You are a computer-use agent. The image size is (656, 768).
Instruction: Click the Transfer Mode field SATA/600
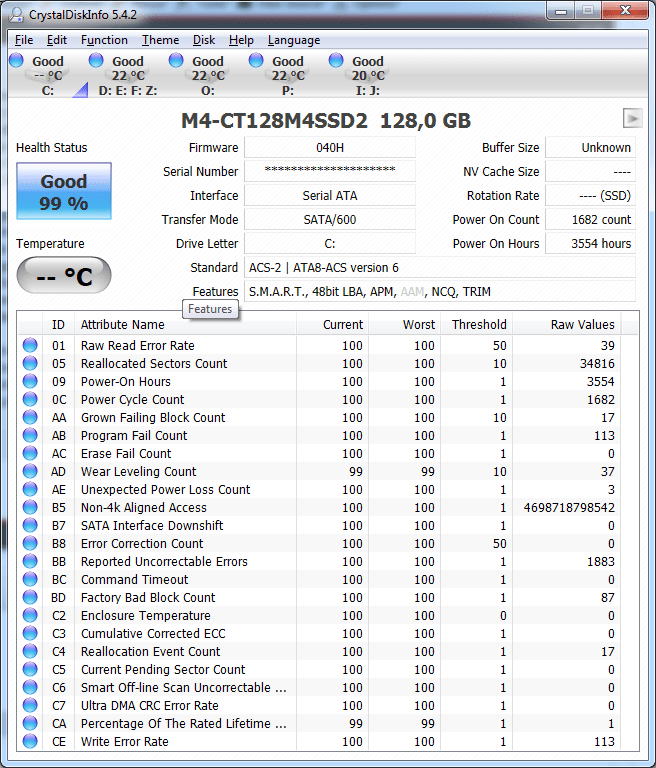(x=330, y=219)
